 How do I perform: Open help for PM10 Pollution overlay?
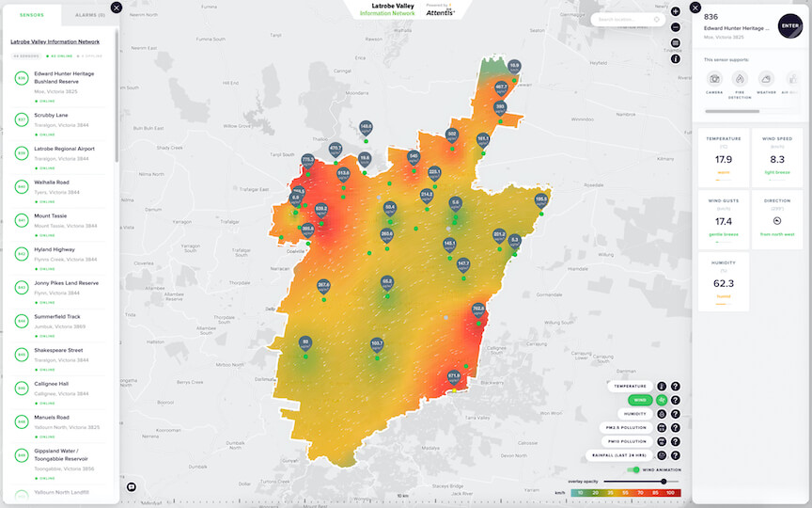676,441
